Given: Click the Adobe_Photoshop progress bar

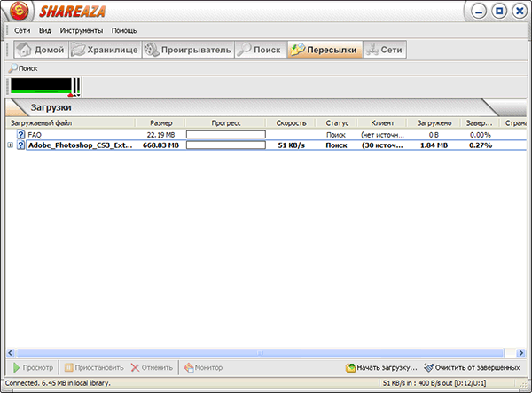Looking at the screenshot, I should pyautogui.click(x=226, y=145).
